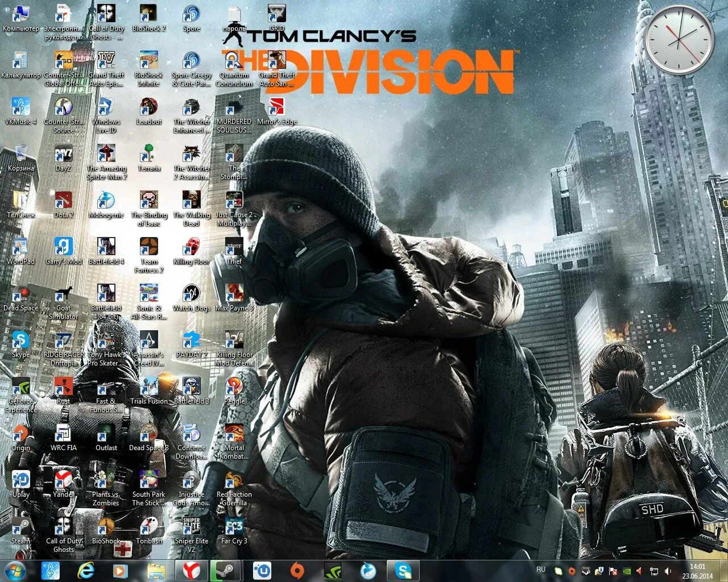Open the Peggle shortcut
This screenshot has height=582, width=728.
tap(234, 391)
